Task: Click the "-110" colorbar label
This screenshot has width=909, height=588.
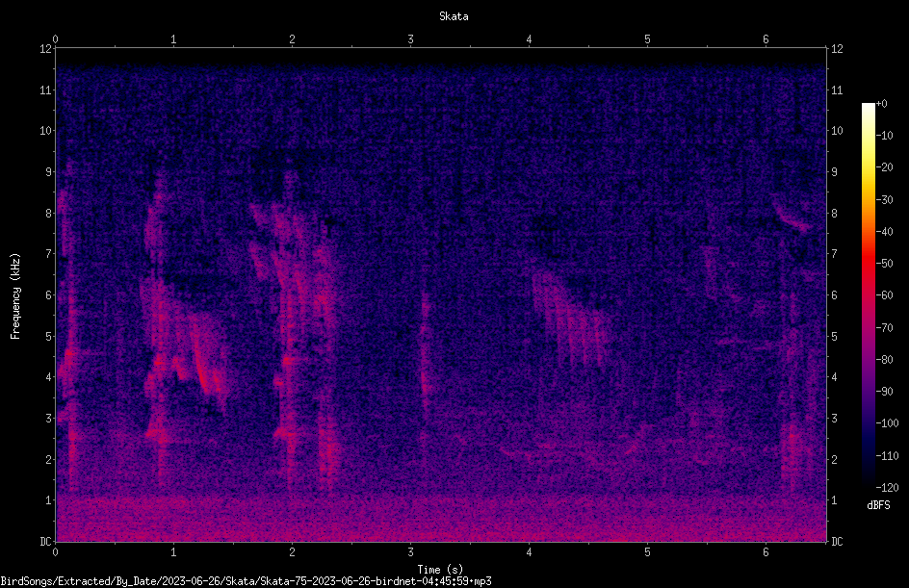Action: (887, 456)
